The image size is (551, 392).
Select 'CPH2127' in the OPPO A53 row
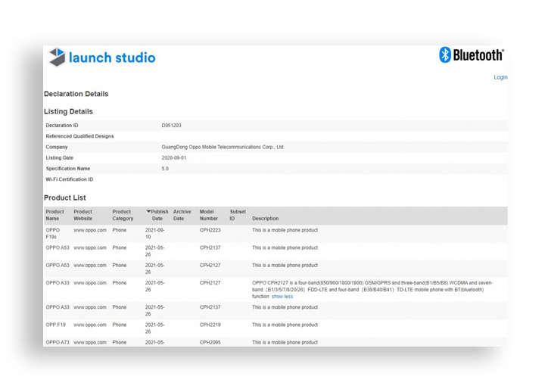[210, 265]
